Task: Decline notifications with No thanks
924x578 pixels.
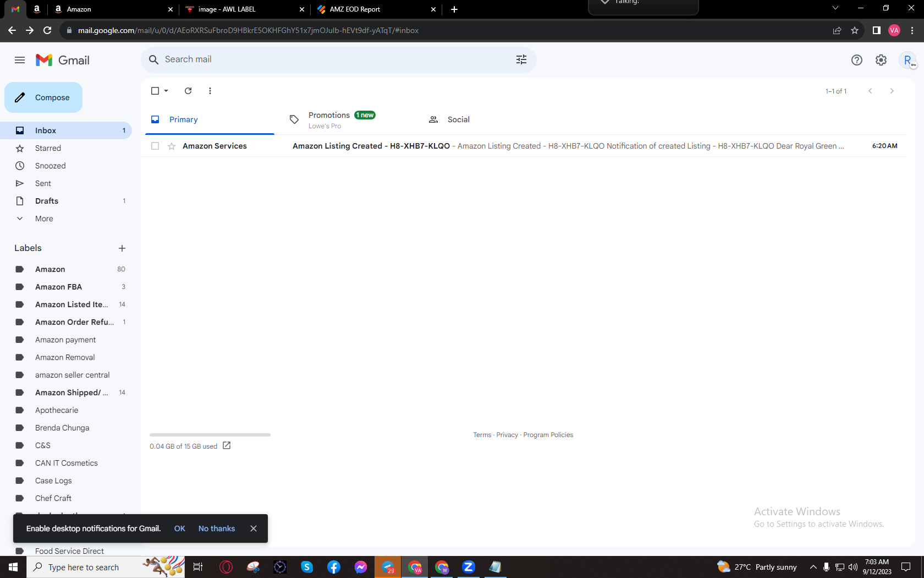Action: (217, 528)
